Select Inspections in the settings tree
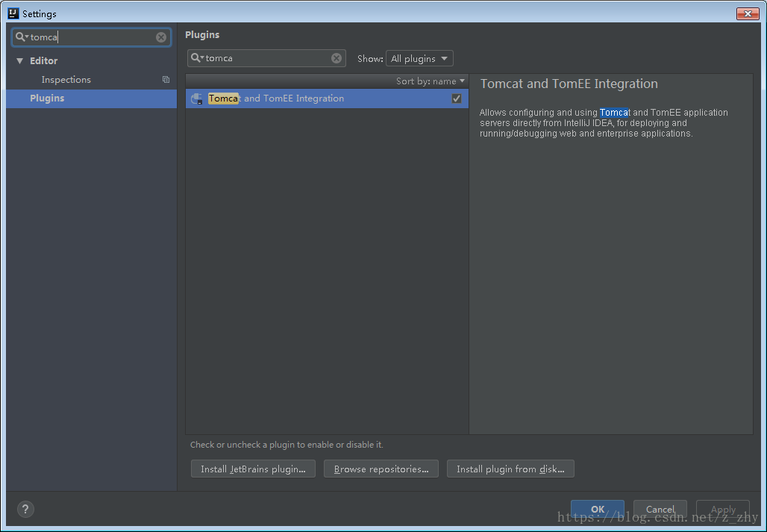Screen dimensions: 767x532 pyautogui.click(x=66, y=80)
